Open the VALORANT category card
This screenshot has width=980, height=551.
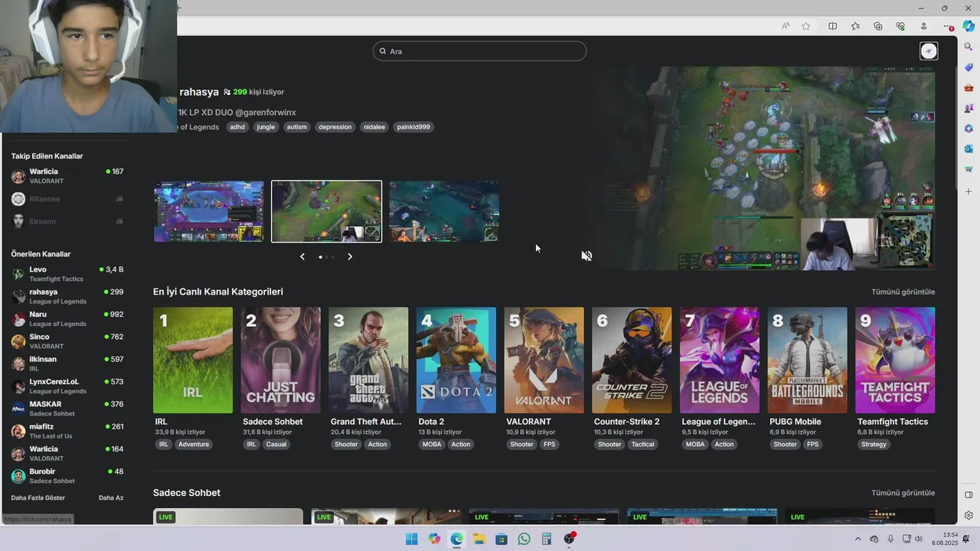tap(544, 360)
